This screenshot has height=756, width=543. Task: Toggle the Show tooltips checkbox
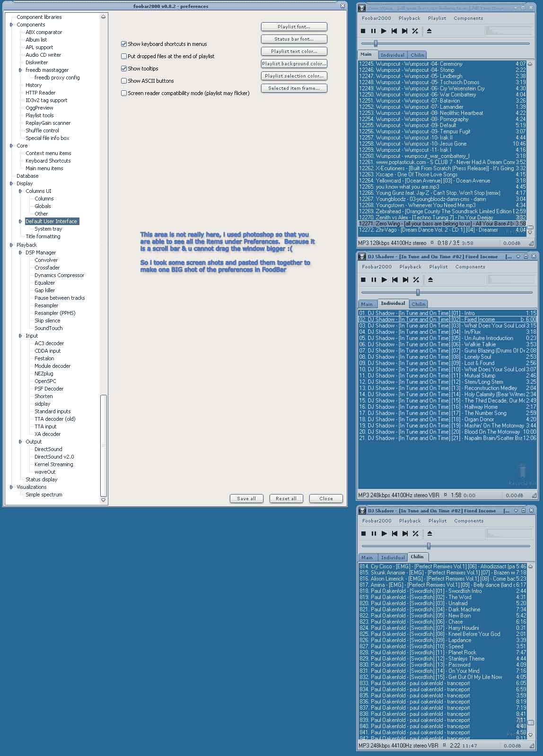pyautogui.click(x=124, y=69)
